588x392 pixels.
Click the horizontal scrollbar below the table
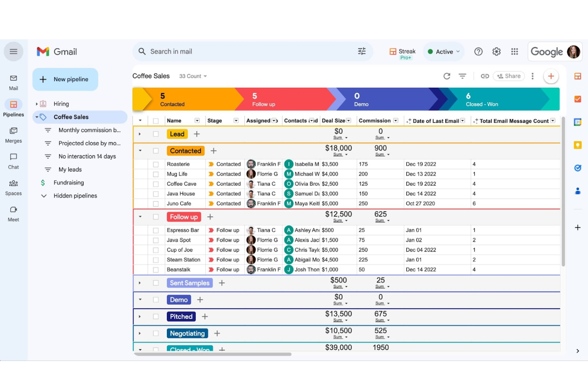click(213, 354)
